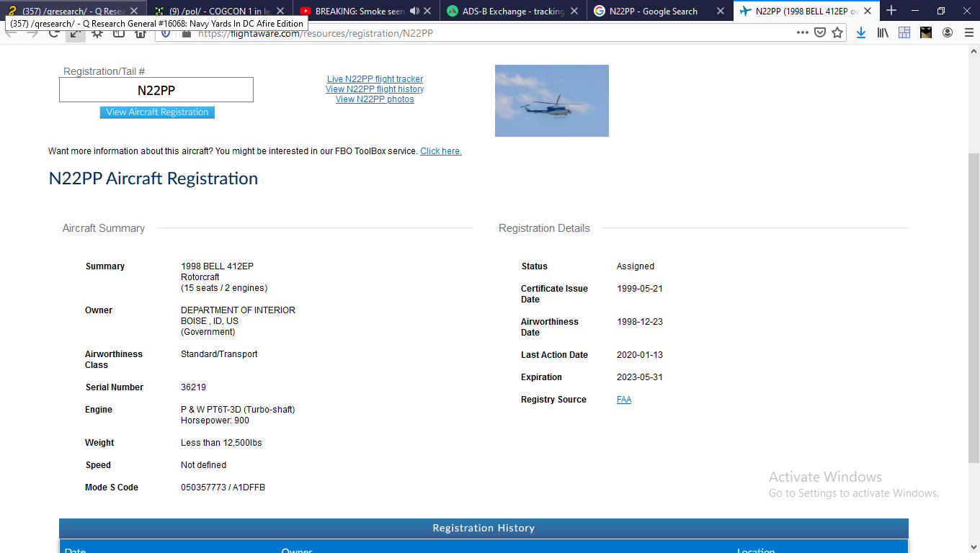Click the page vertical scrollbar thumb

974,308
